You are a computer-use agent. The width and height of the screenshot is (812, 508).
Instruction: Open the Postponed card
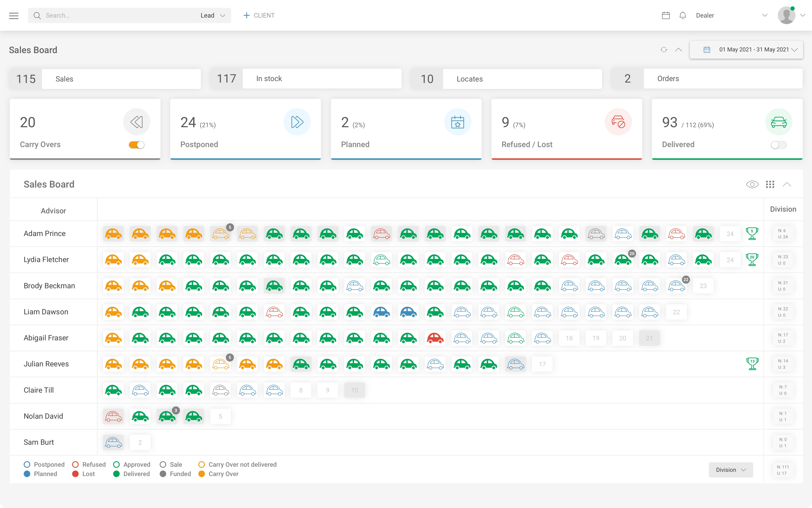pyautogui.click(x=245, y=129)
